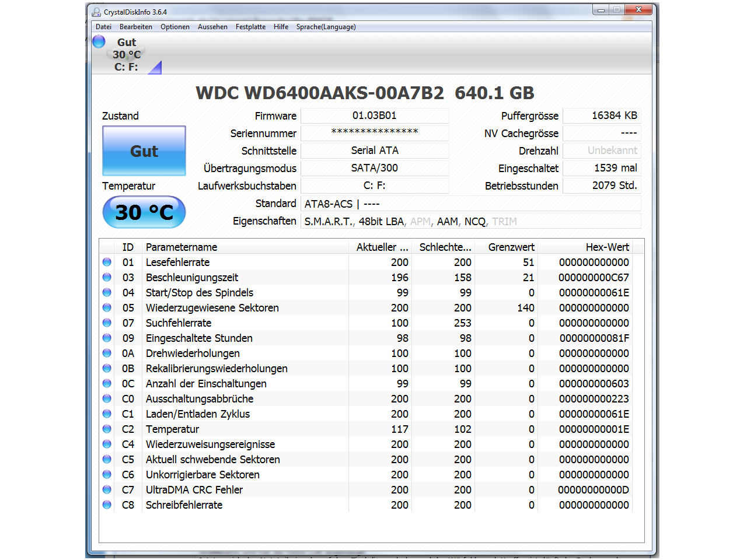The width and height of the screenshot is (747, 560).
Task: Click the status orb for the C2 Temperatur row
Action: 107,429
